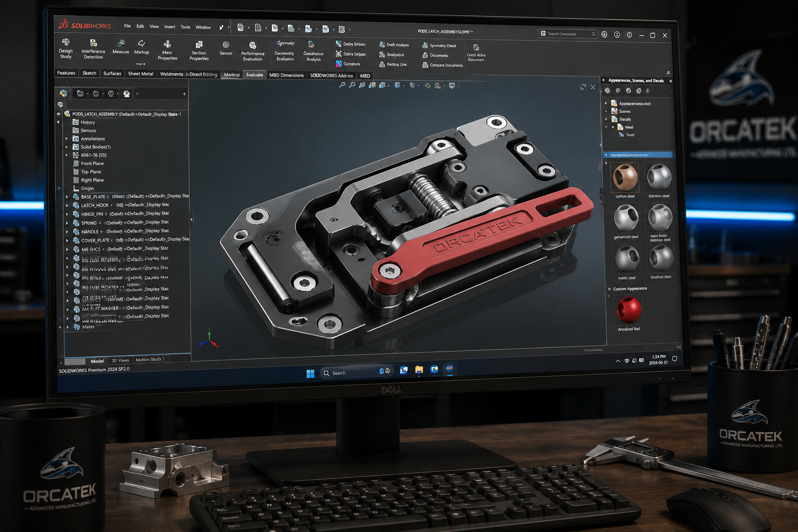Run Interference Detection
The height and width of the screenshot is (532, 798).
click(94, 49)
